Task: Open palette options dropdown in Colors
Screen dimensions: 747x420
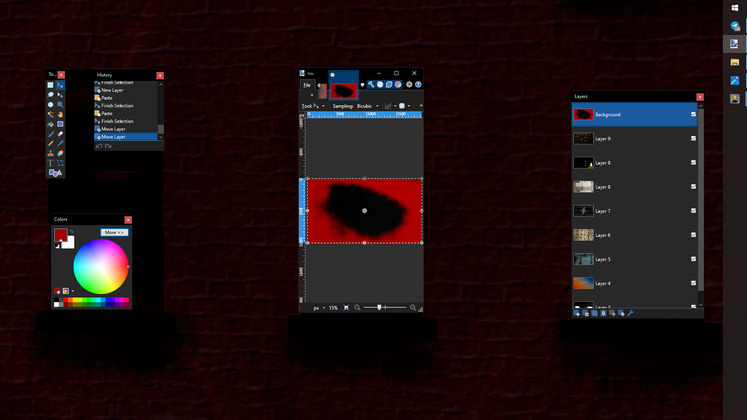Action: [72, 291]
